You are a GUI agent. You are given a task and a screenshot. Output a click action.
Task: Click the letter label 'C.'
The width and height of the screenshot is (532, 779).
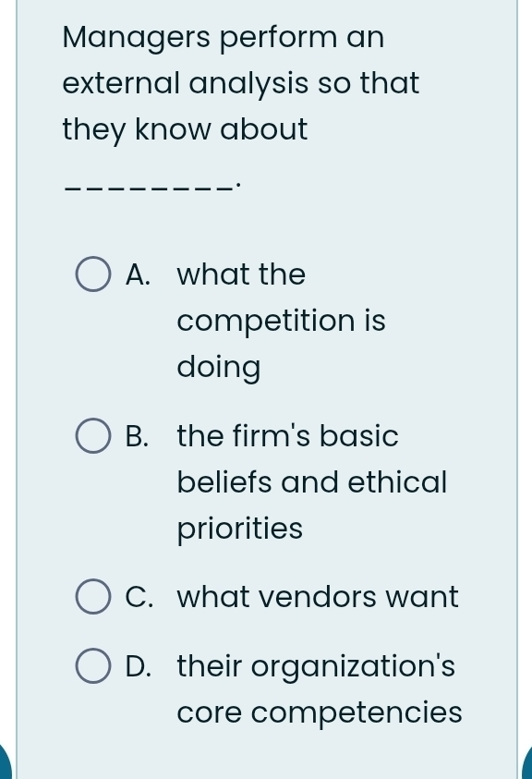pos(139,596)
